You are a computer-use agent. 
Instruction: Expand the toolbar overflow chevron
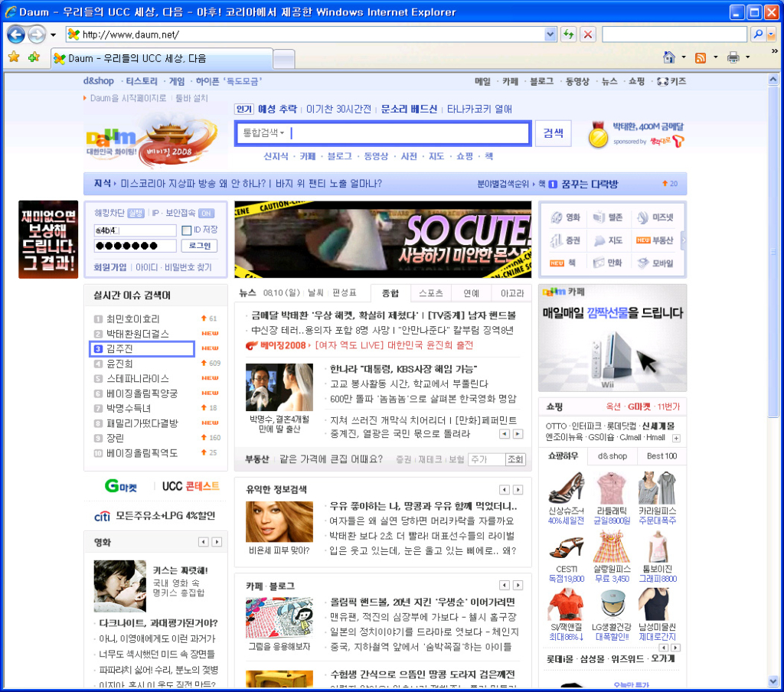775,51
